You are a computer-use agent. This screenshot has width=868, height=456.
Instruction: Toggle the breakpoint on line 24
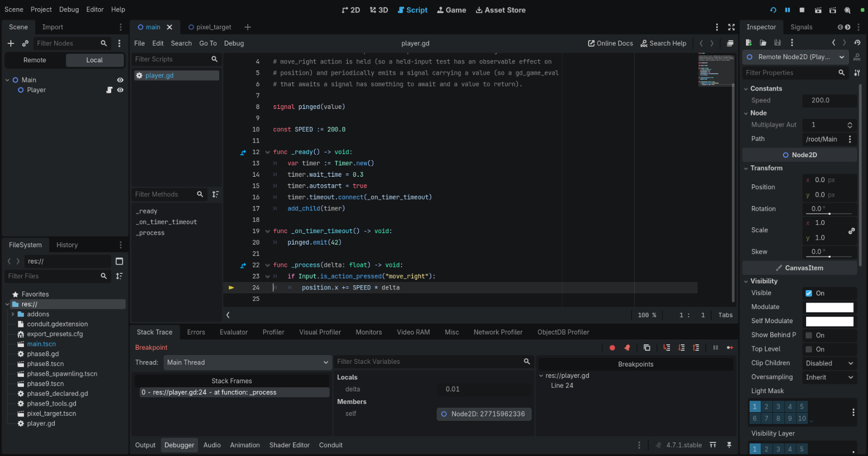click(232, 288)
